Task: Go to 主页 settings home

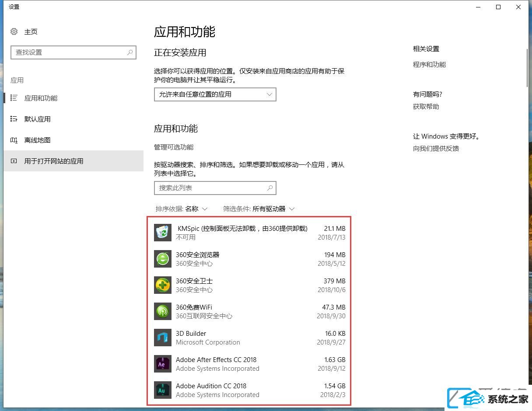Action: [x=73, y=31]
